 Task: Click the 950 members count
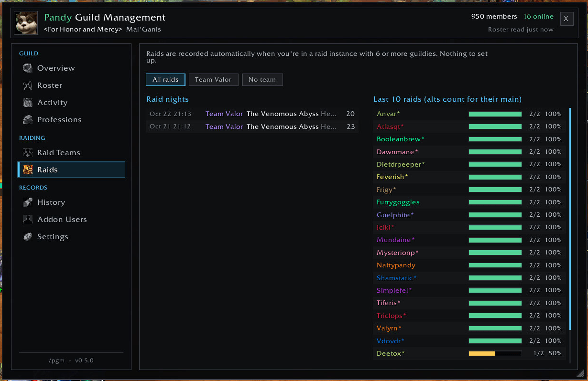point(494,17)
